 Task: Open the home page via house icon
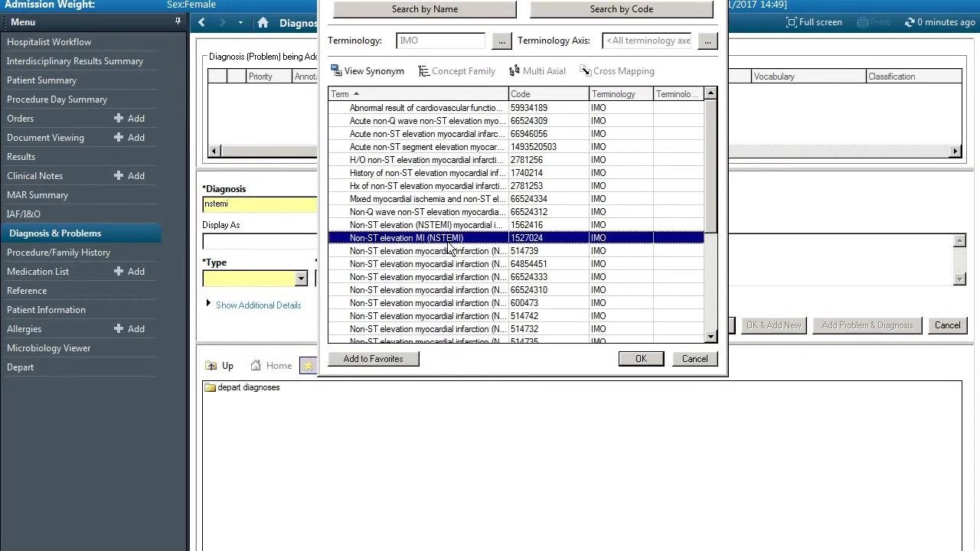pos(263,22)
